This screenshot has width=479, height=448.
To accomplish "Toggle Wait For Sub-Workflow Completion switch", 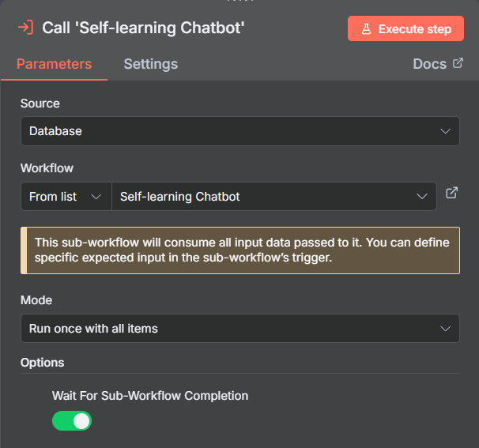I will pyautogui.click(x=72, y=421).
